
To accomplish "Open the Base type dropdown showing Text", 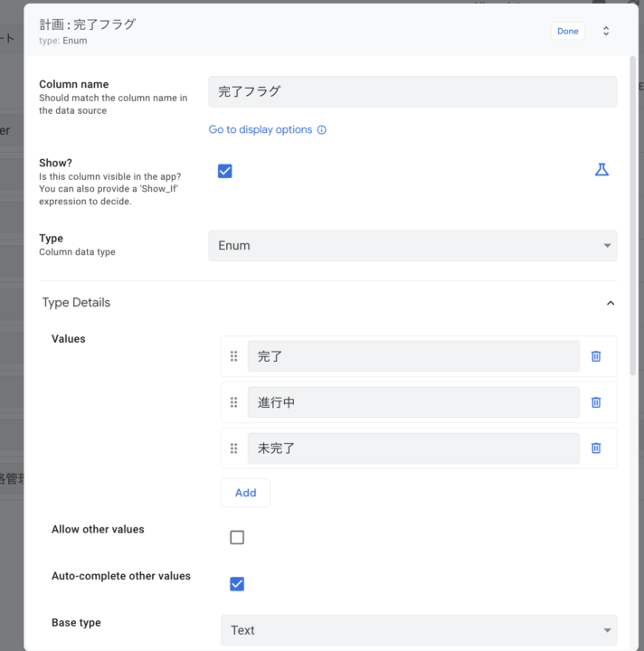I will [419, 630].
